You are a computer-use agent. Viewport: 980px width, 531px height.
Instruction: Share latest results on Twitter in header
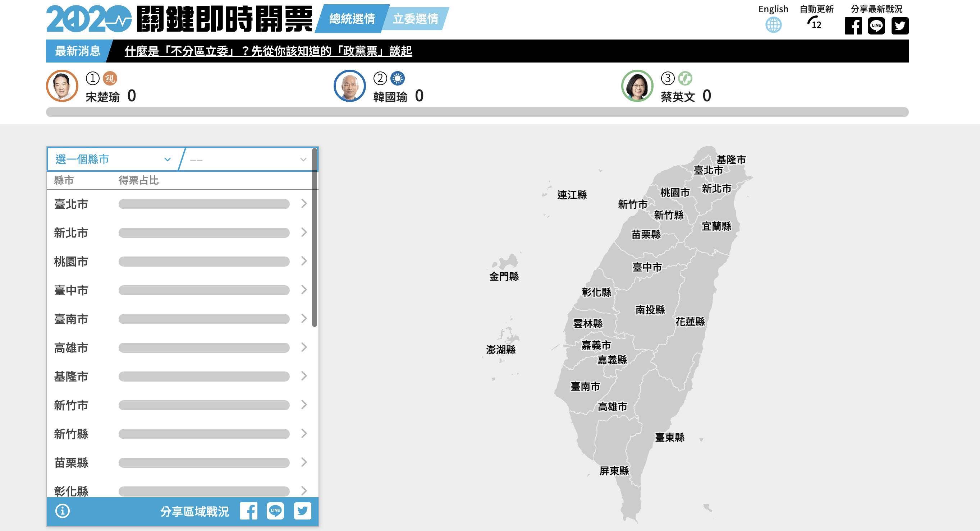[x=900, y=26]
